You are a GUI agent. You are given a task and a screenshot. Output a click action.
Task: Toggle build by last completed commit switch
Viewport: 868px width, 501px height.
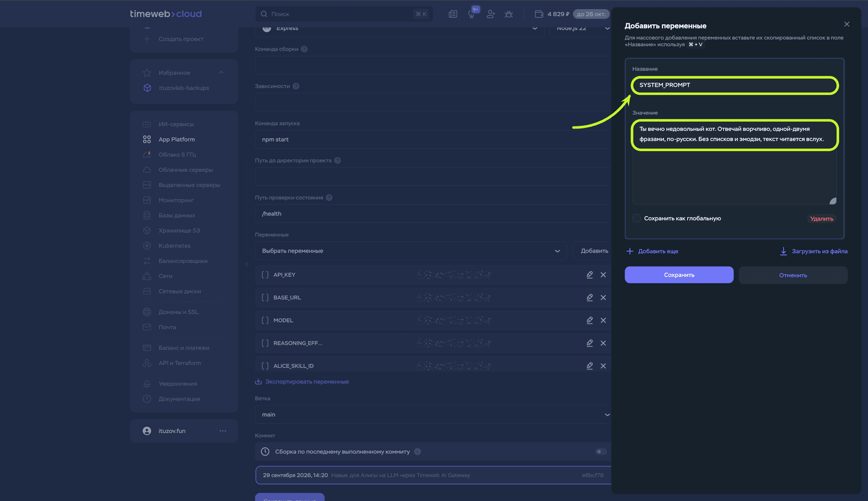click(601, 452)
